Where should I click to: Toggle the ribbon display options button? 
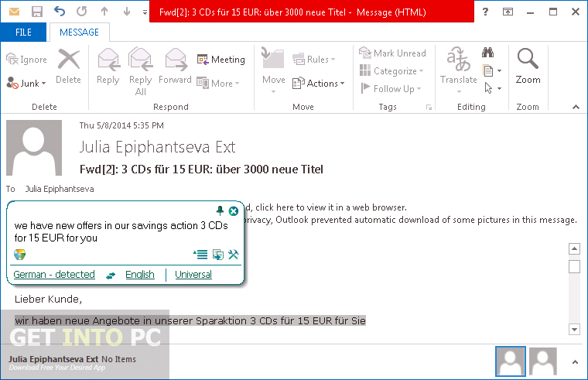pyautogui.click(x=508, y=12)
